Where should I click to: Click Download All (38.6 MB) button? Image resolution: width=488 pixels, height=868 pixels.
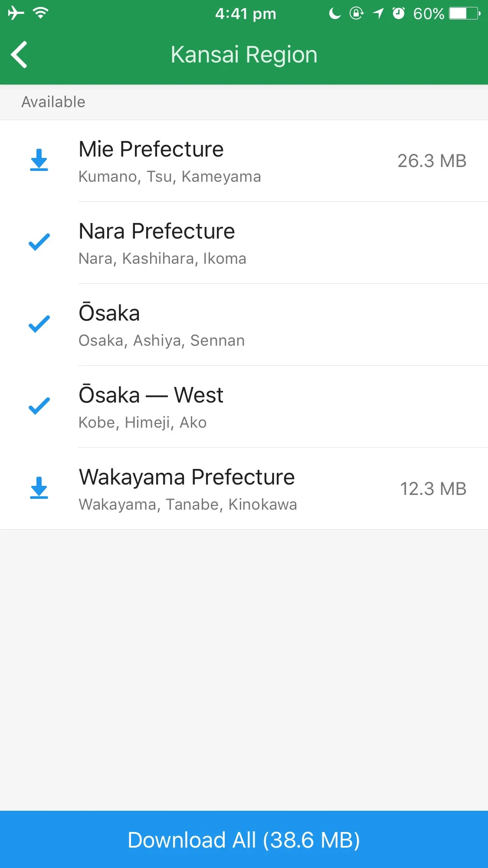click(244, 839)
